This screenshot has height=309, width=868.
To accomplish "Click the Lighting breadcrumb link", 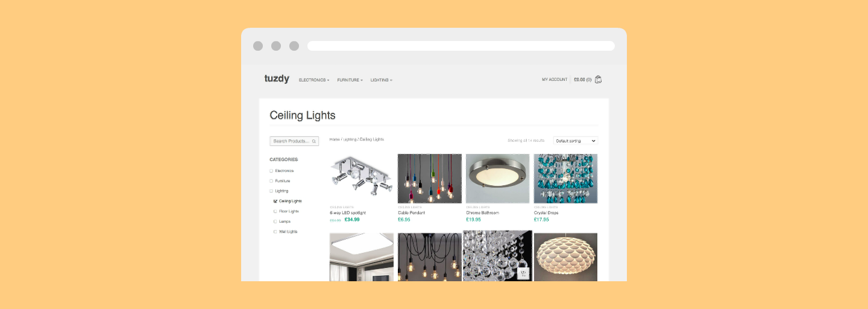I will 350,139.
